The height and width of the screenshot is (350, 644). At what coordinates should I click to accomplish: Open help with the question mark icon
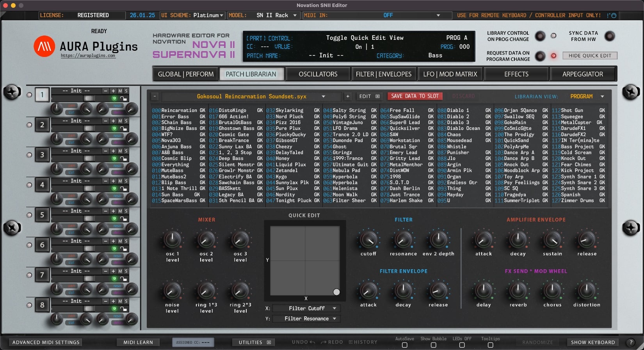[630, 342]
